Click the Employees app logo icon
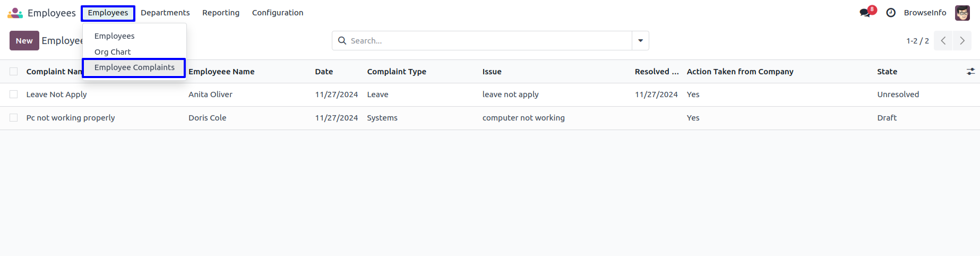 tap(15, 13)
